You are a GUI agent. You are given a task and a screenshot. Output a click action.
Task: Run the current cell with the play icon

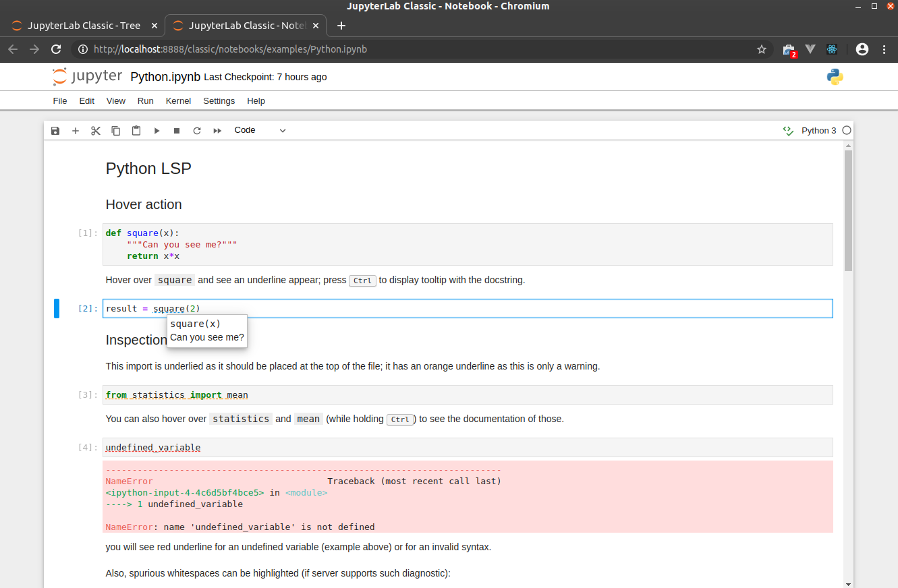(156, 130)
